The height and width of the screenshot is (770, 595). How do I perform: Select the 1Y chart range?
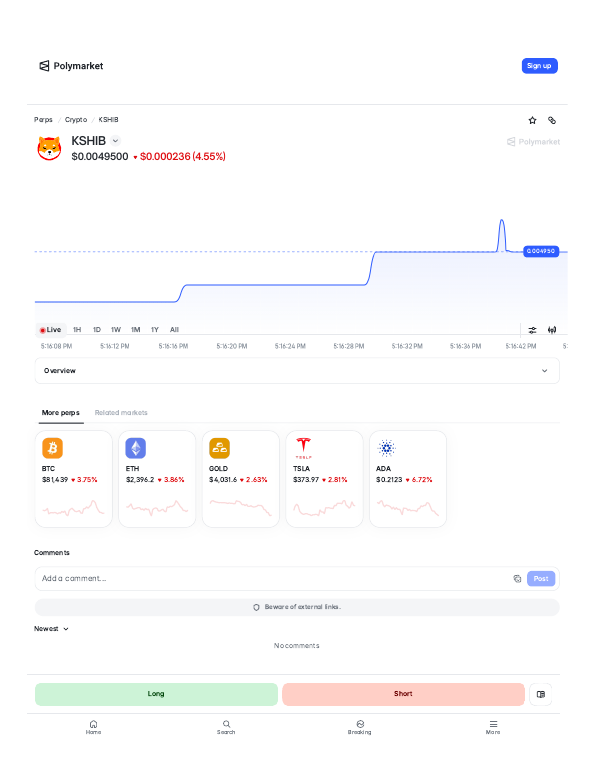[155, 330]
